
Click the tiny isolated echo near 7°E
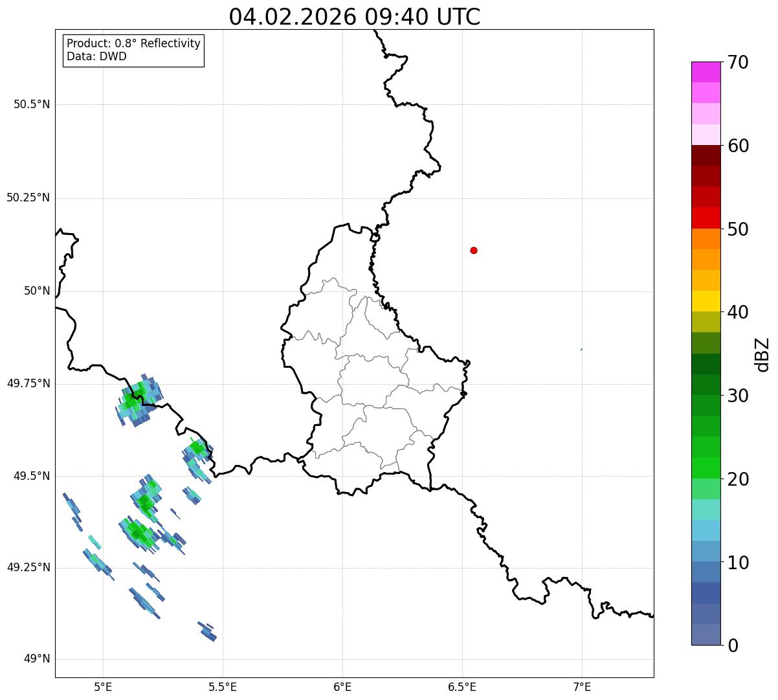click(x=581, y=350)
